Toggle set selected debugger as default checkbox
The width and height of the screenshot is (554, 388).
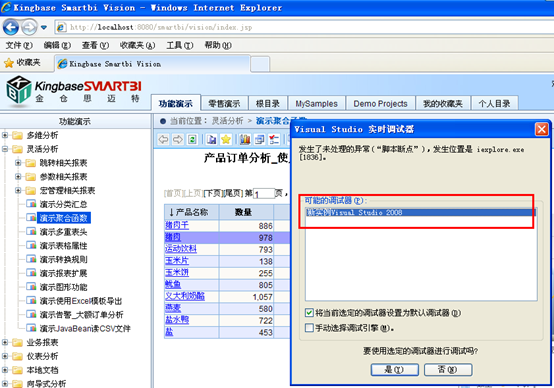[x=309, y=313]
